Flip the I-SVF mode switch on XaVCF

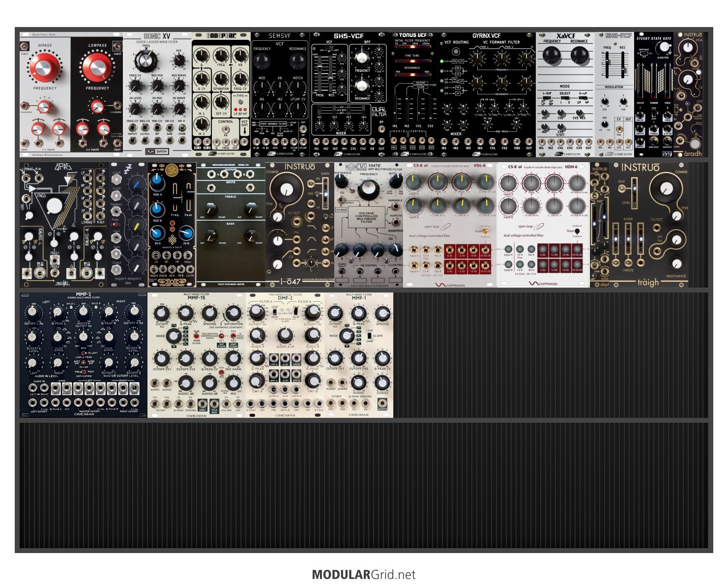click(547, 98)
